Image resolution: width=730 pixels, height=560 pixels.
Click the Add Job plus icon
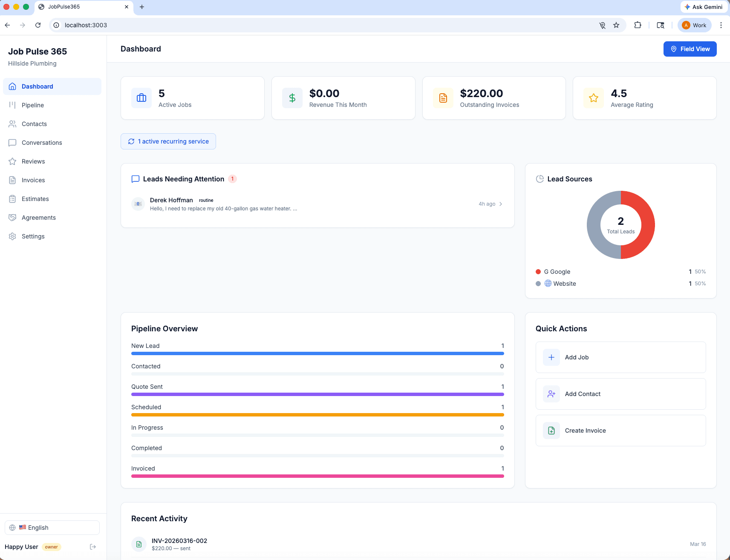point(551,357)
